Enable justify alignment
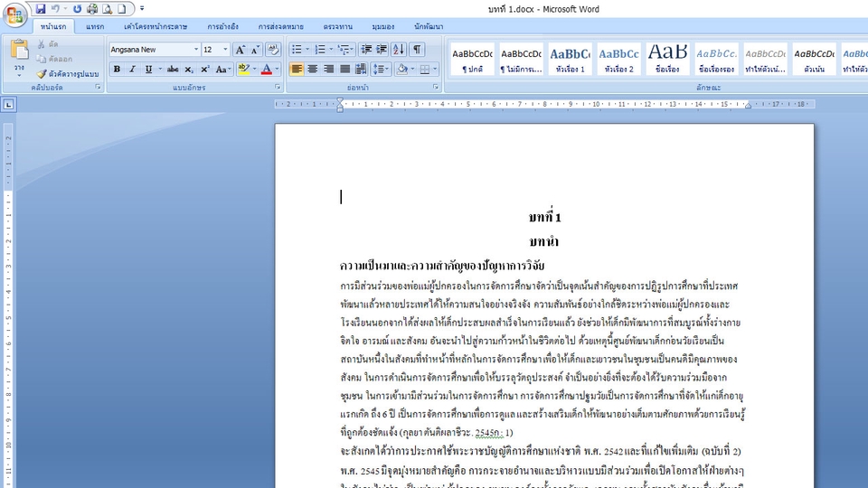868x488 pixels. point(344,70)
